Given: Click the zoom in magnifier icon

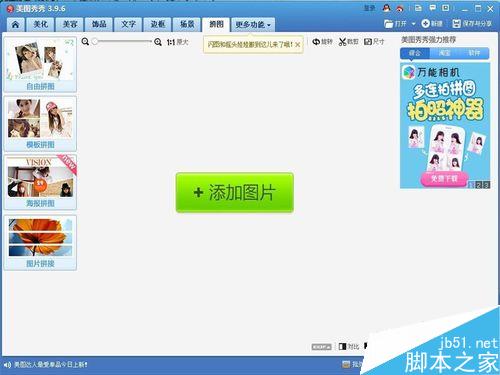Looking at the screenshot, I should tap(158, 42).
